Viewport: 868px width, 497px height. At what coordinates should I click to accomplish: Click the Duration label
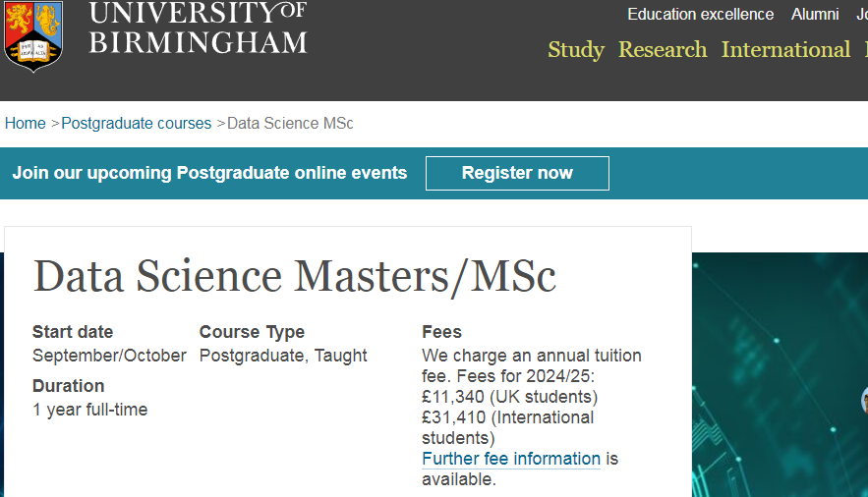(68, 386)
